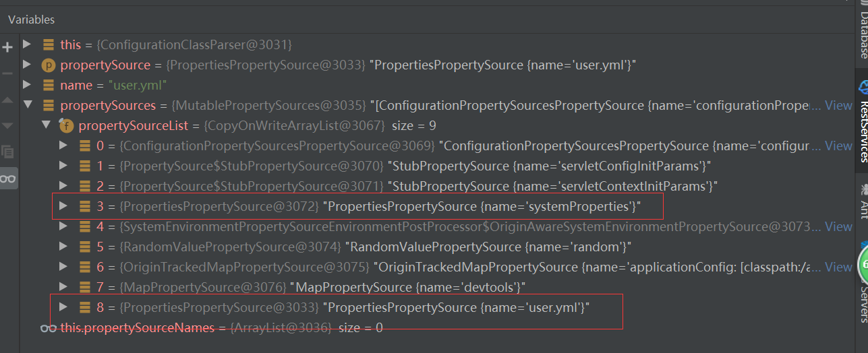Expand list element 0 ConfigurationPropertySourcesPropertySource
This screenshot has width=868, height=353.
63,146
